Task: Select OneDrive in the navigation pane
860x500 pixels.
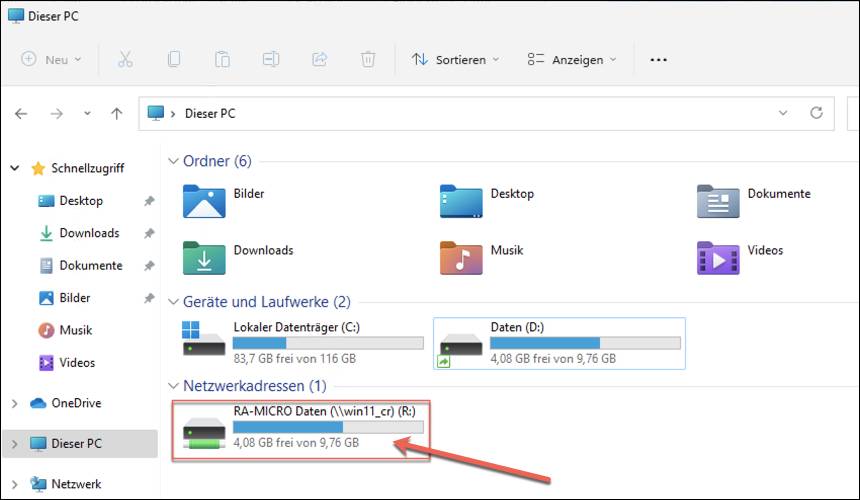Action: tap(66, 404)
